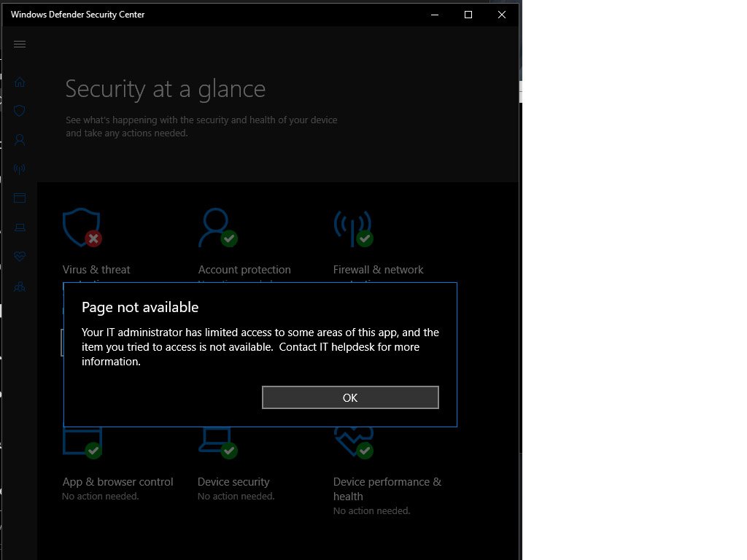Select Virus & threat shield tile icon
This screenshot has width=747, height=560.
coord(82,227)
